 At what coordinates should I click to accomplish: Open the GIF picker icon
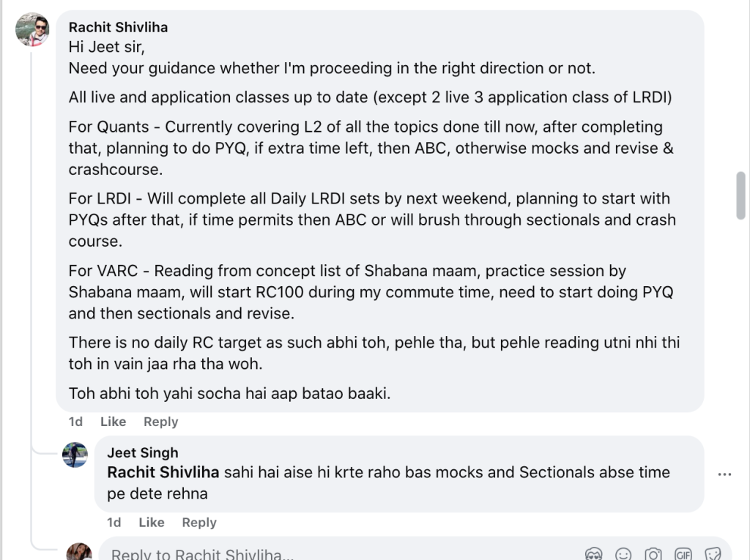point(683,554)
